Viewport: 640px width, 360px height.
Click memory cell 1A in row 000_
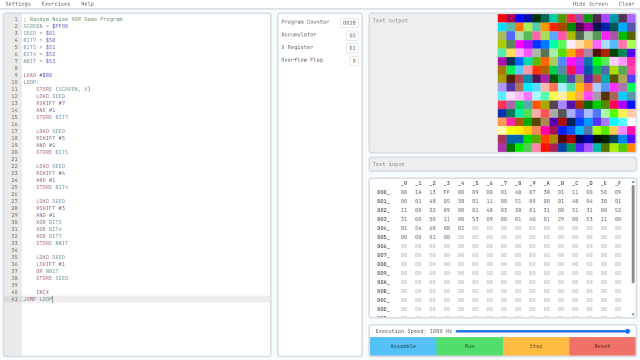point(418,192)
